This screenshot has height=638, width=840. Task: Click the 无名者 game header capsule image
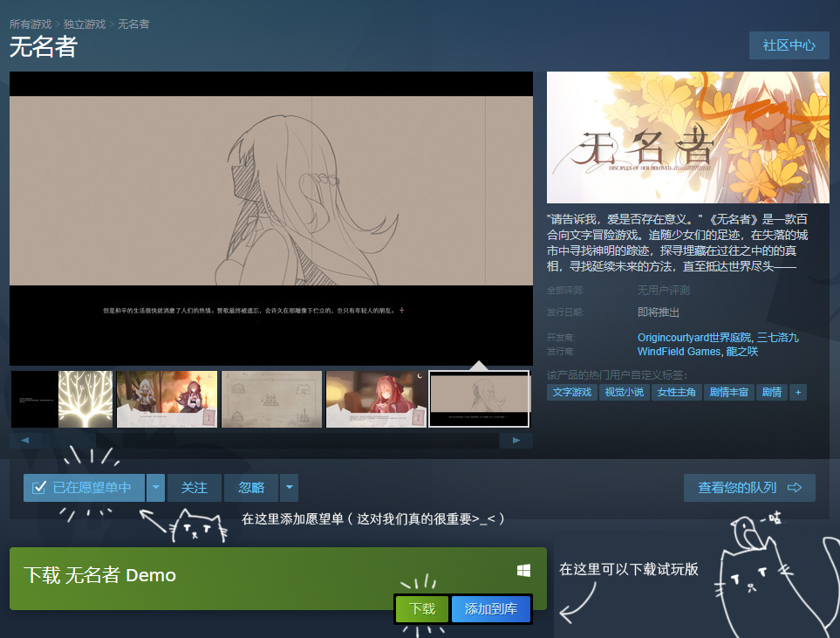point(688,137)
